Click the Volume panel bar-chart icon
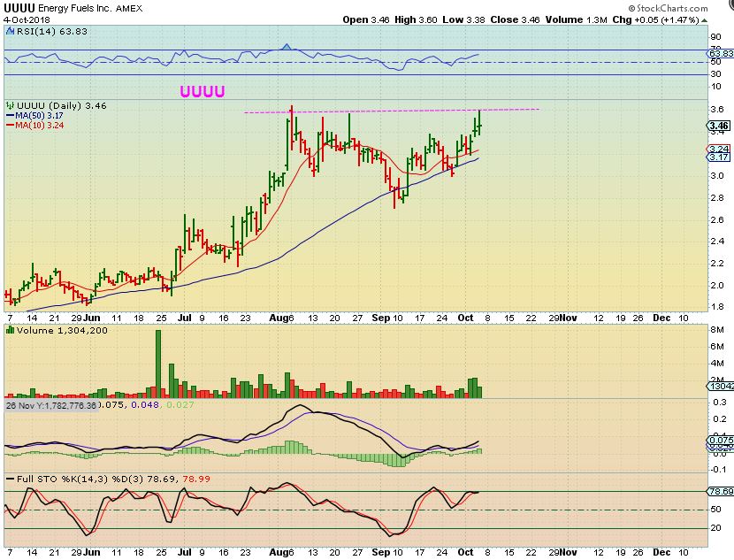 click(11, 330)
